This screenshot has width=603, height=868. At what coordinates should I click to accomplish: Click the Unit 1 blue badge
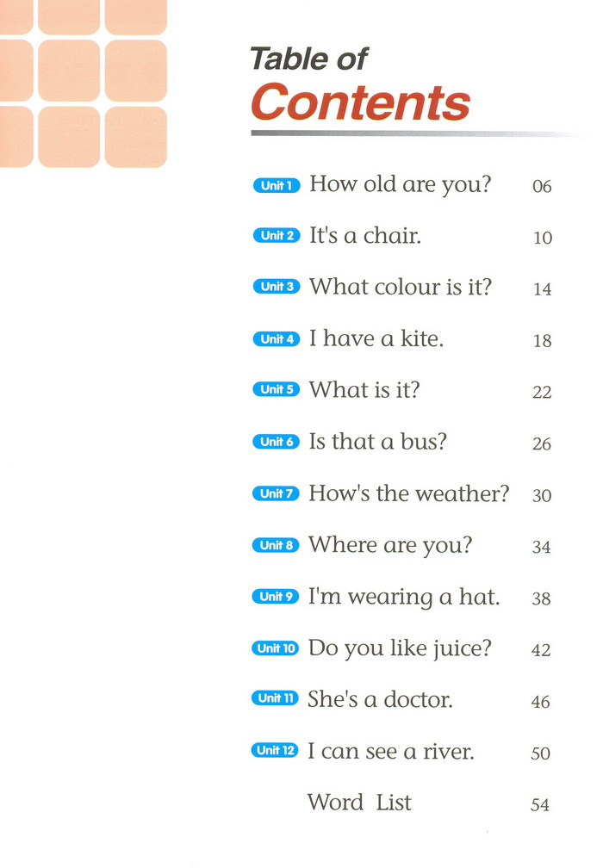point(277,185)
